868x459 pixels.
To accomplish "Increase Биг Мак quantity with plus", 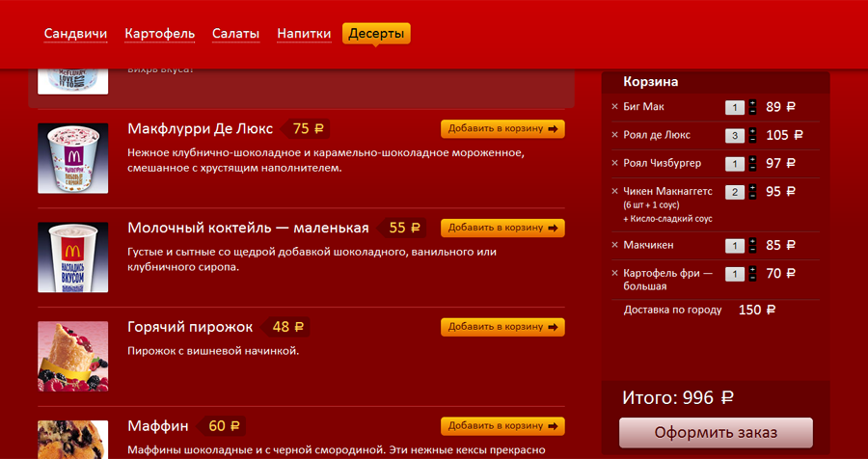I will (752, 103).
